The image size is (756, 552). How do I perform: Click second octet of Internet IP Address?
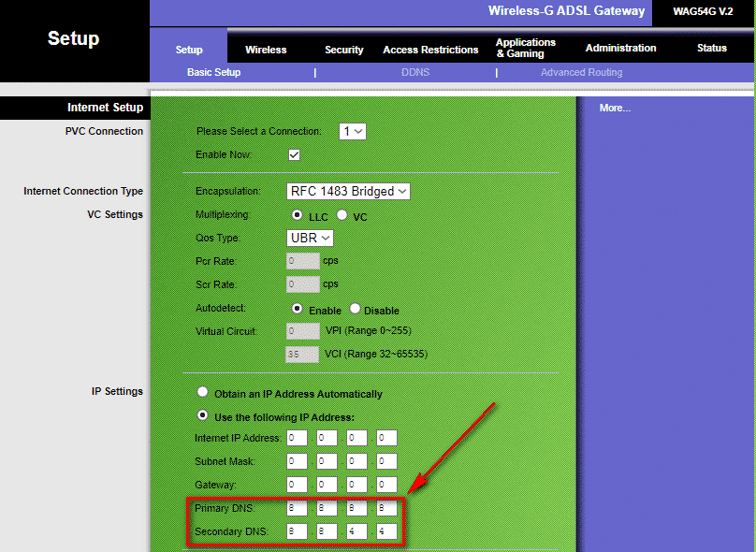click(x=327, y=438)
